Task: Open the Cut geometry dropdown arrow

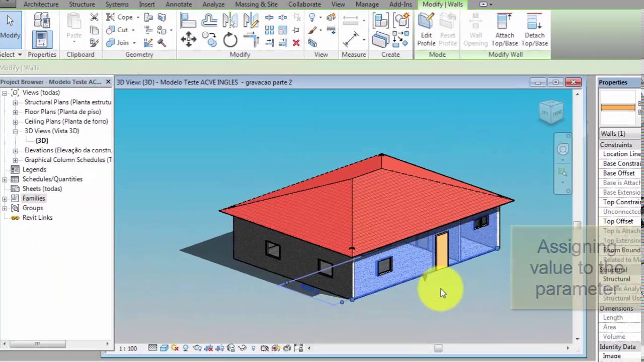Action: 133,30
